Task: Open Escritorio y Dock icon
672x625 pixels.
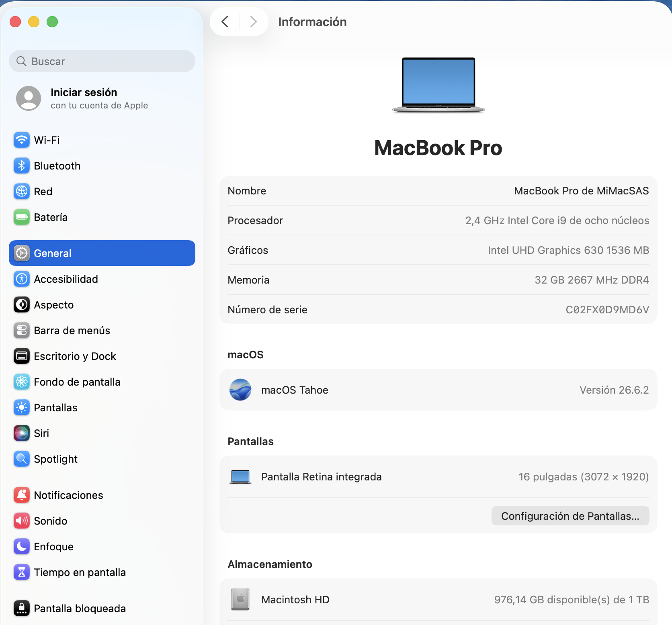Action: click(x=22, y=356)
